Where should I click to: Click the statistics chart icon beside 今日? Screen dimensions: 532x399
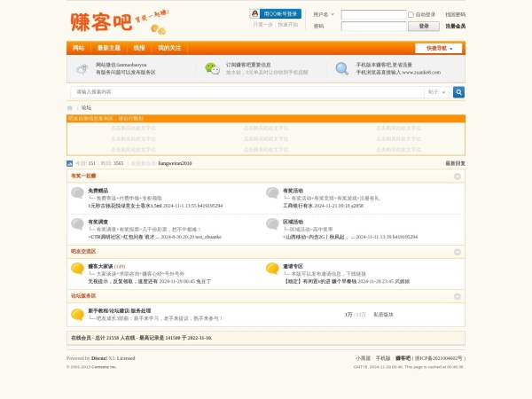point(70,164)
